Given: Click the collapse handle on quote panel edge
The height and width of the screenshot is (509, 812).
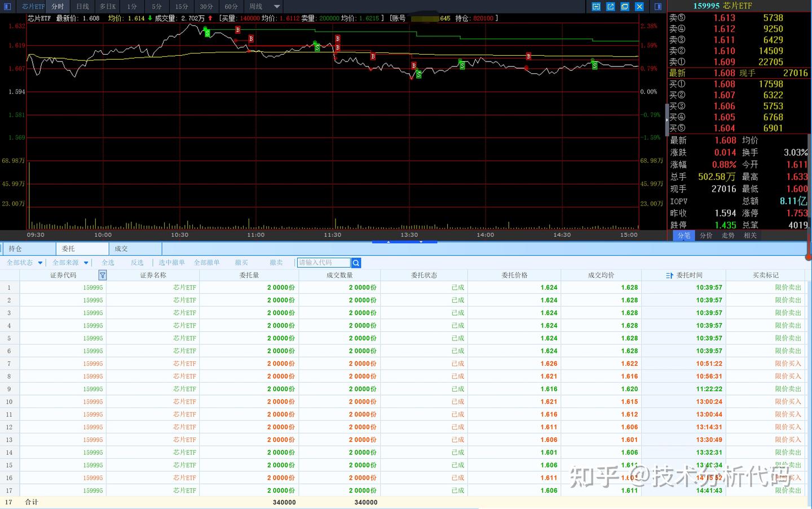Looking at the screenshot, I should [667, 119].
